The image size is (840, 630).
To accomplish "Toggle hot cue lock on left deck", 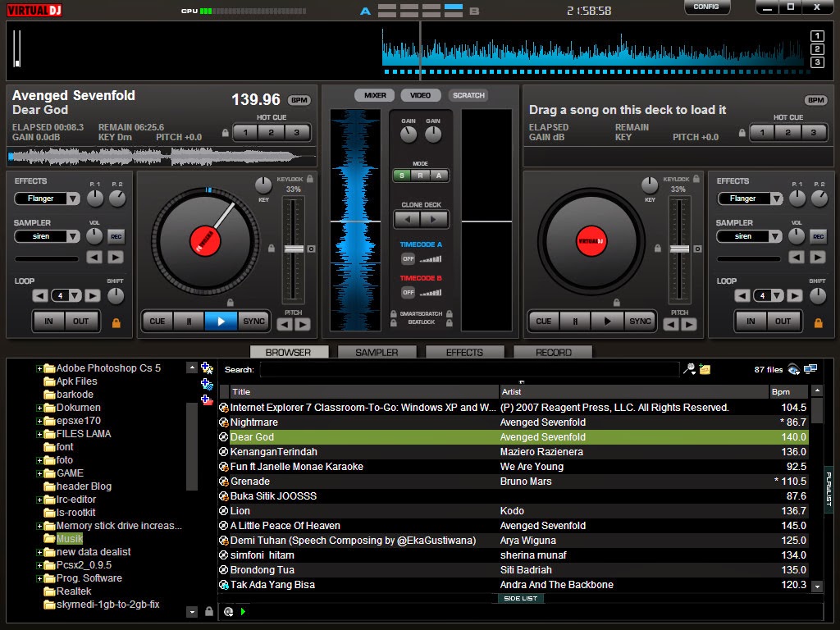I will click(226, 133).
